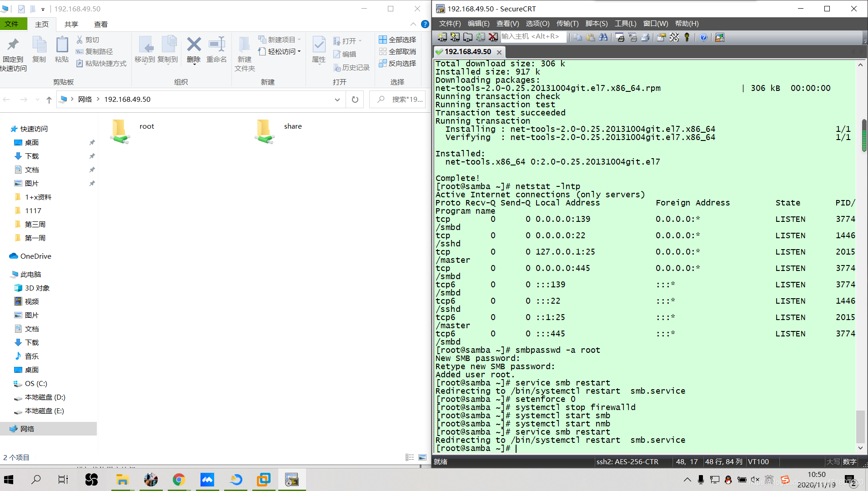Image resolution: width=868 pixels, height=491 pixels.
Task: Click the Print Screen icon in SecureCRT
Action: pos(620,37)
